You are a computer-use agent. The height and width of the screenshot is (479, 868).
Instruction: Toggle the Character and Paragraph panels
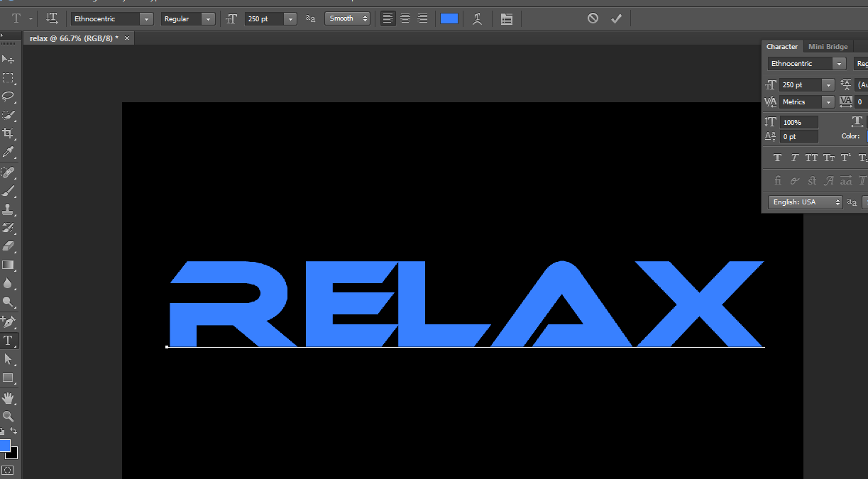506,18
